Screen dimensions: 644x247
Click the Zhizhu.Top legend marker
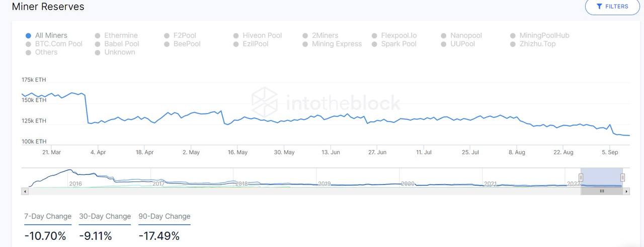pyautogui.click(x=513, y=44)
